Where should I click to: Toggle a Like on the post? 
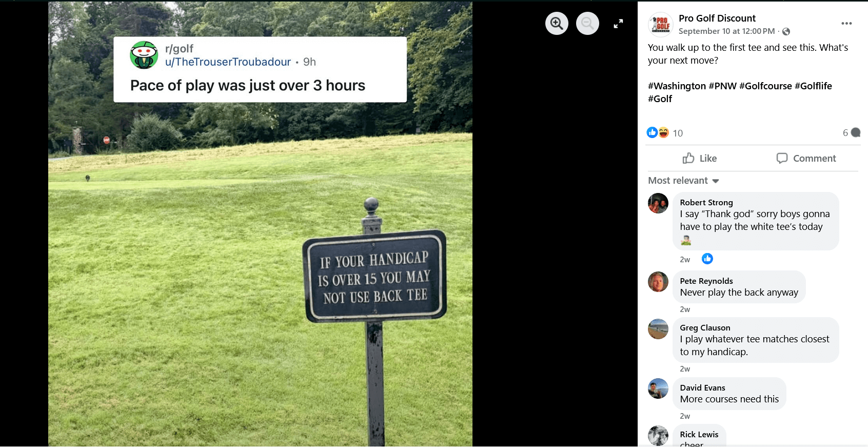click(699, 158)
